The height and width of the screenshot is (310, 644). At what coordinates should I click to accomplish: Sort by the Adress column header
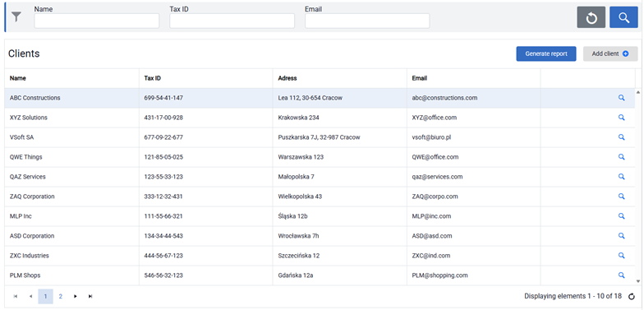pos(340,78)
